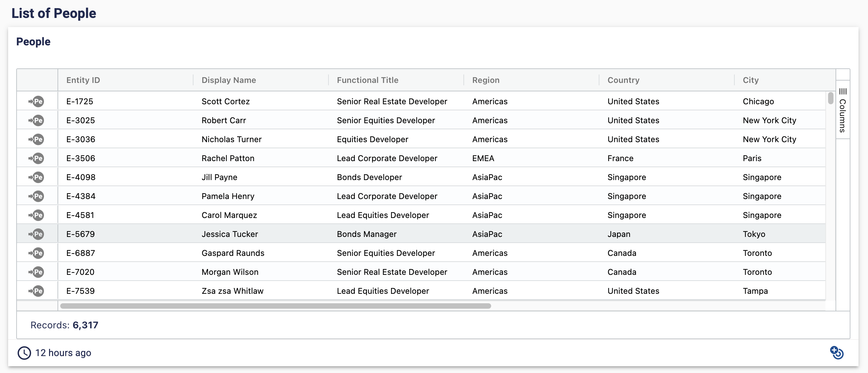Click the horizontal scrollbar thumb under the table

coord(275,306)
